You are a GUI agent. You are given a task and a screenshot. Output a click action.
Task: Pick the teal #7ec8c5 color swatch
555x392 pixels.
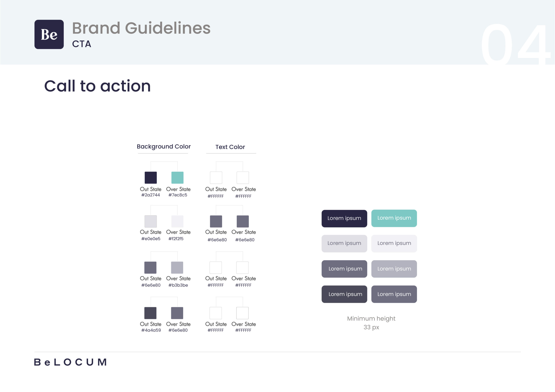[177, 178]
